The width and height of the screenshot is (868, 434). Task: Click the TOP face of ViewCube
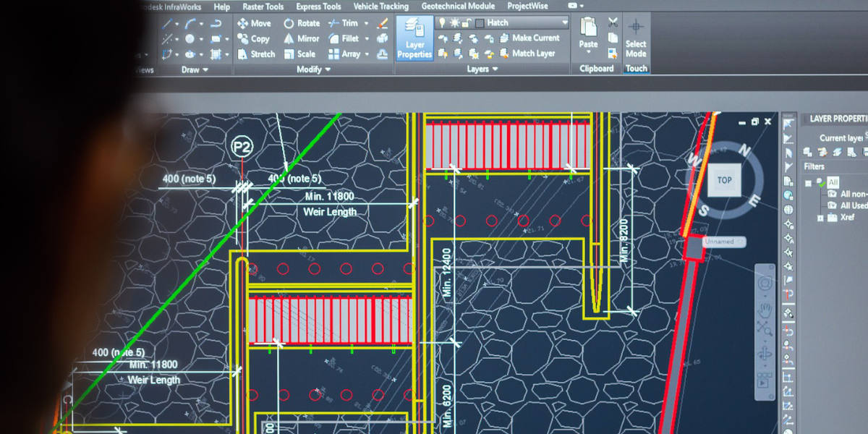point(724,181)
